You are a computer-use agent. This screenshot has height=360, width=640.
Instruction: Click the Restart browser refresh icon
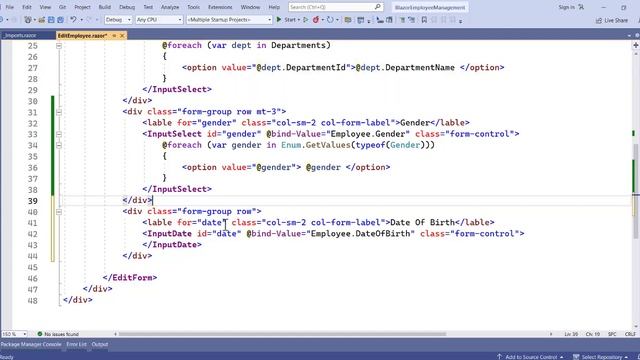(x=330, y=20)
